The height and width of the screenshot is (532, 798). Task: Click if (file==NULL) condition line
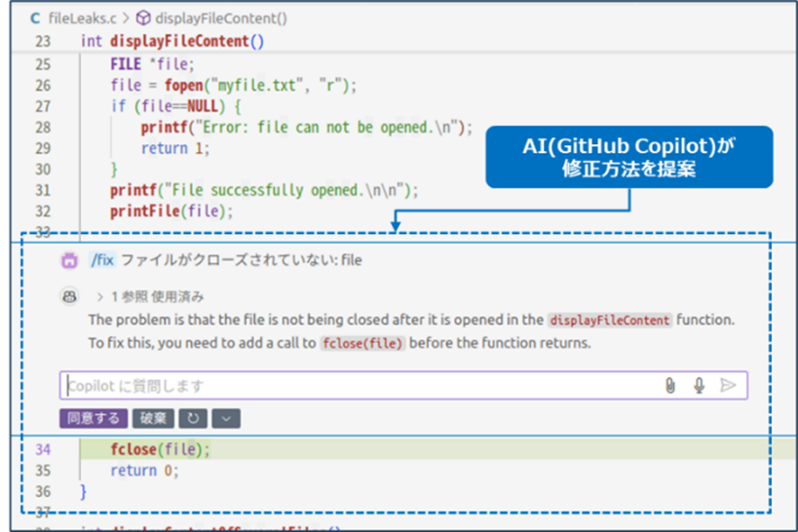click(x=175, y=106)
